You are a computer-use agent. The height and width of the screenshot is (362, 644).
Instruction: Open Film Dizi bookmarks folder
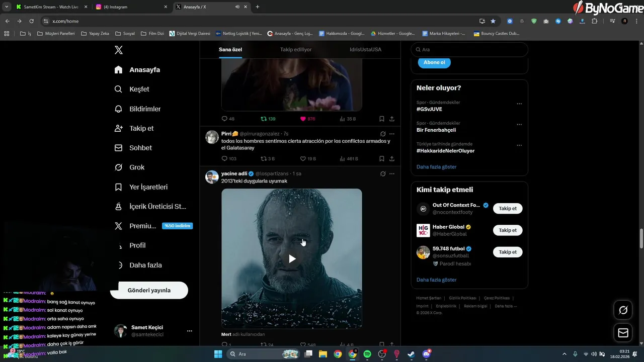tap(153, 34)
